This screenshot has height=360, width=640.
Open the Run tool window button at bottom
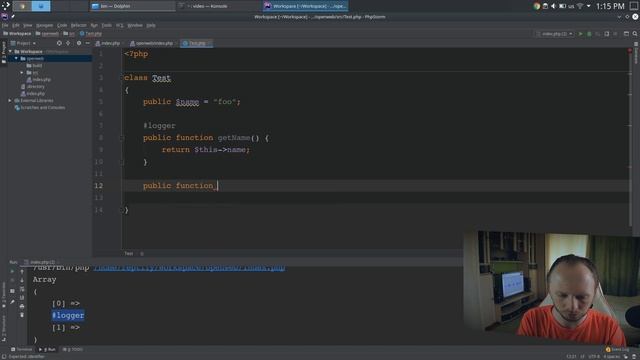point(47,350)
